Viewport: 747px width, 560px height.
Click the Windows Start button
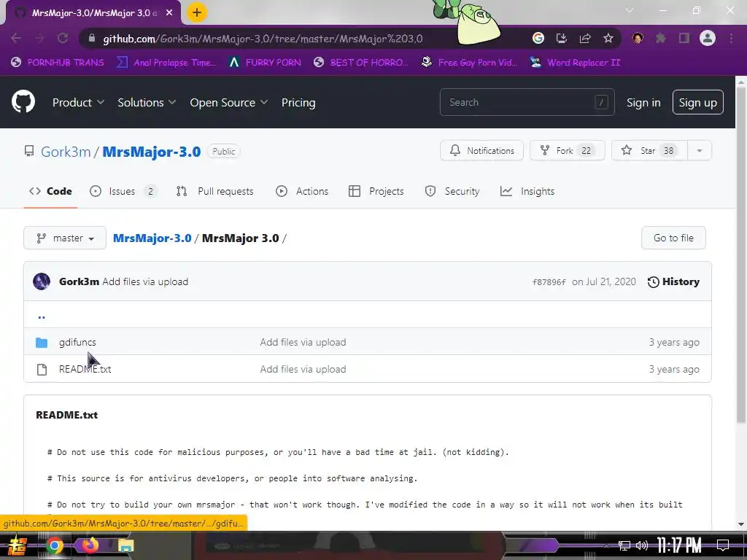[x=17, y=545]
